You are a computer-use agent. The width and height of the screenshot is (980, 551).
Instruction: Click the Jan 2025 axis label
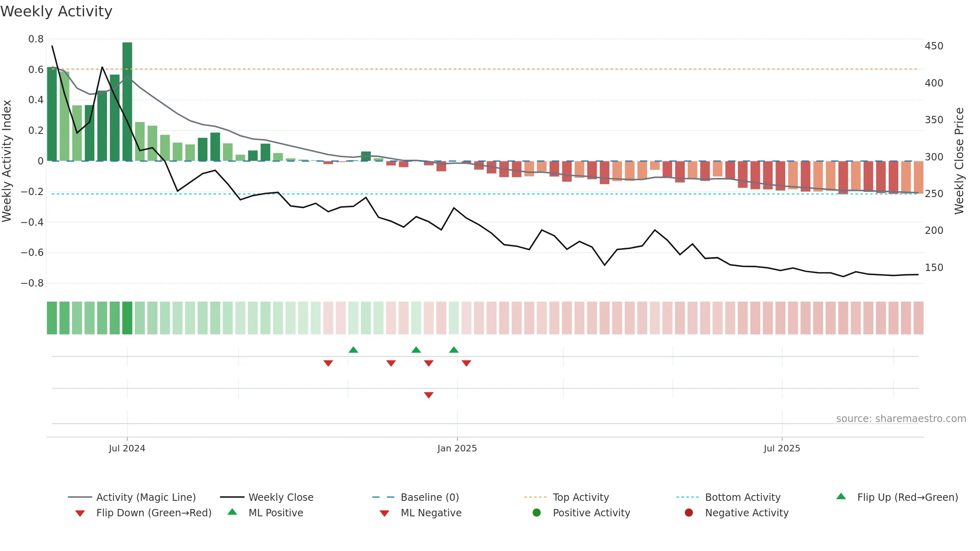click(x=457, y=448)
